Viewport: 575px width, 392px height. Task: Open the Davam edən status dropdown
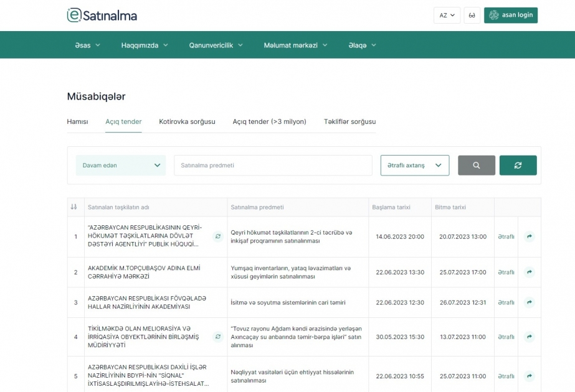pos(121,166)
